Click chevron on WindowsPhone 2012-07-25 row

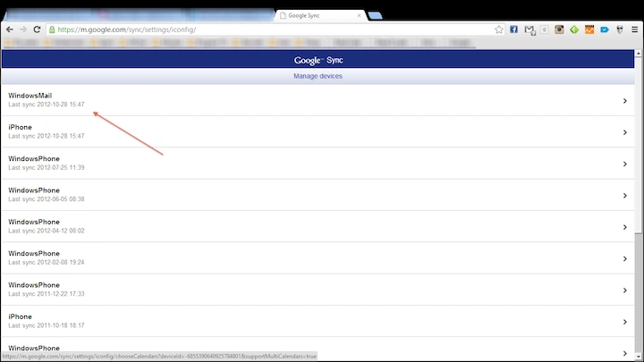coord(624,164)
